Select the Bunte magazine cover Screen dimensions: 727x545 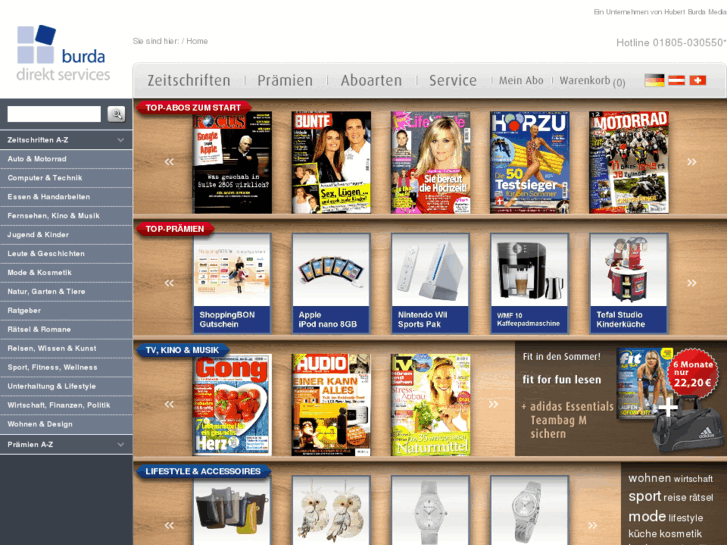pyautogui.click(x=331, y=162)
